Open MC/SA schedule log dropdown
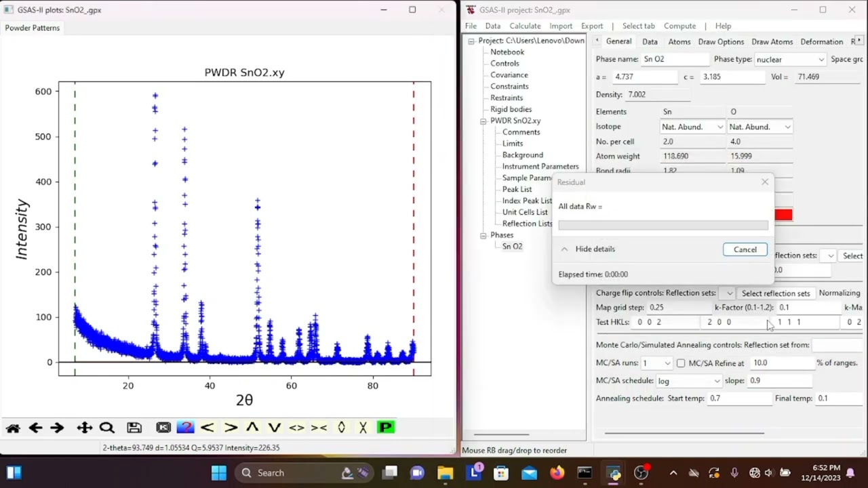 [689, 381]
